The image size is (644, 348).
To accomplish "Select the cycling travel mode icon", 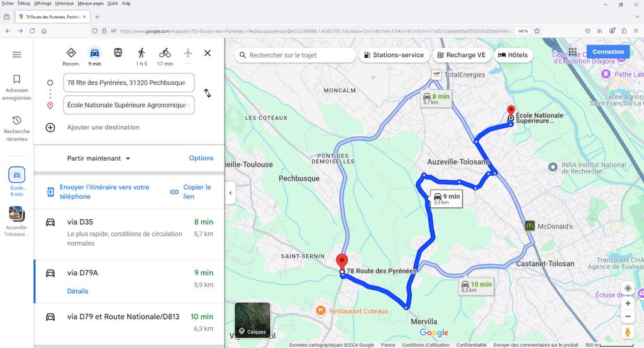I will pyautogui.click(x=165, y=53).
